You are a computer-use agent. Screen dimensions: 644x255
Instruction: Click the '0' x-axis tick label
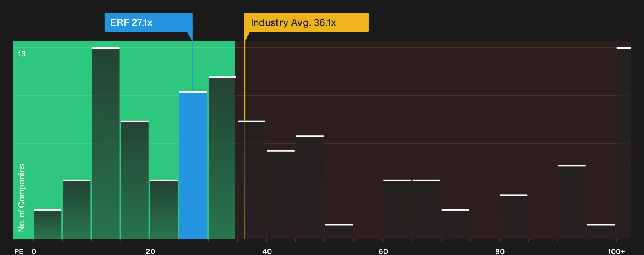coord(34,251)
